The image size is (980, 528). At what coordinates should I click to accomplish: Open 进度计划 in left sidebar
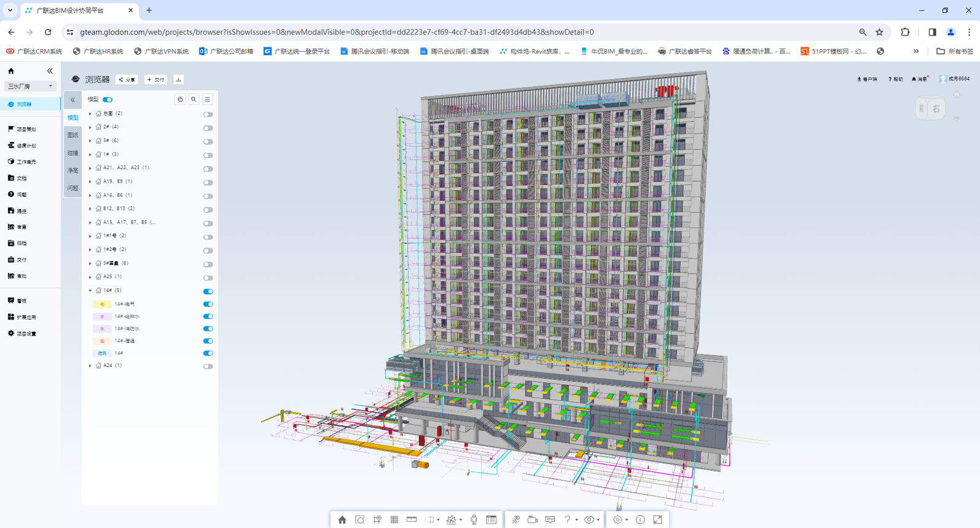(x=26, y=146)
